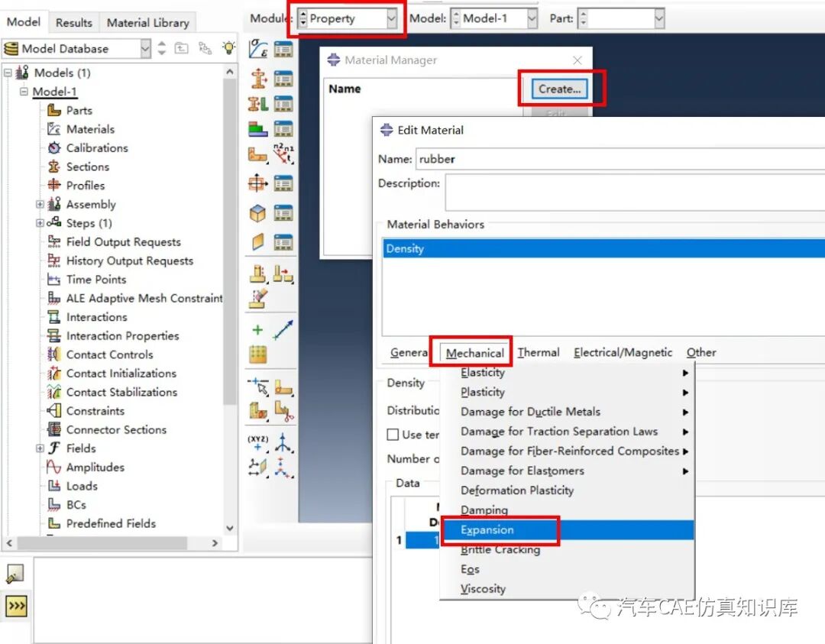Click Create... in Material Manager

coord(559,89)
